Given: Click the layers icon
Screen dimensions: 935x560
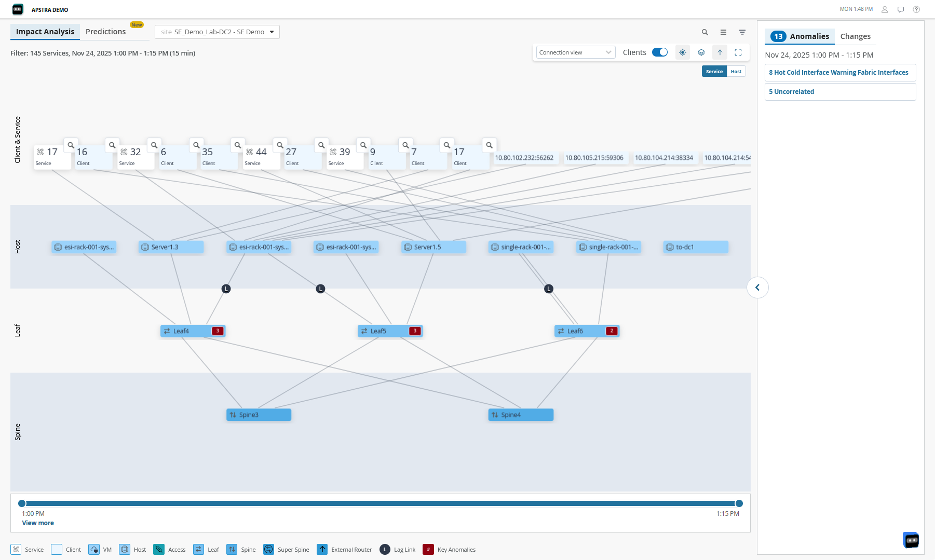Looking at the screenshot, I should click(701, 52).
